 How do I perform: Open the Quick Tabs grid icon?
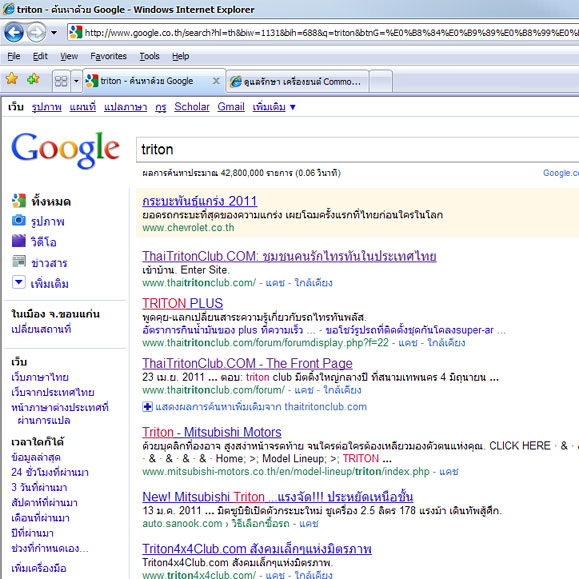coord(61,81)
